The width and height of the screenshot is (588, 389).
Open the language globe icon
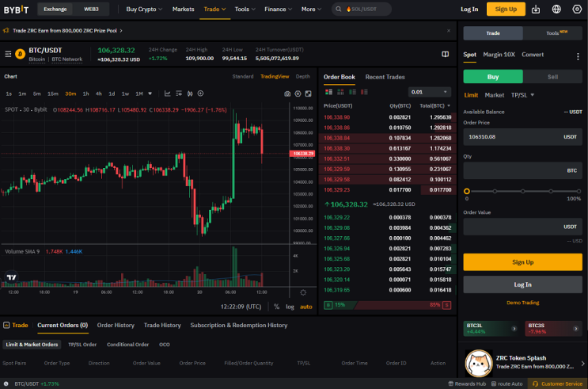556,9
